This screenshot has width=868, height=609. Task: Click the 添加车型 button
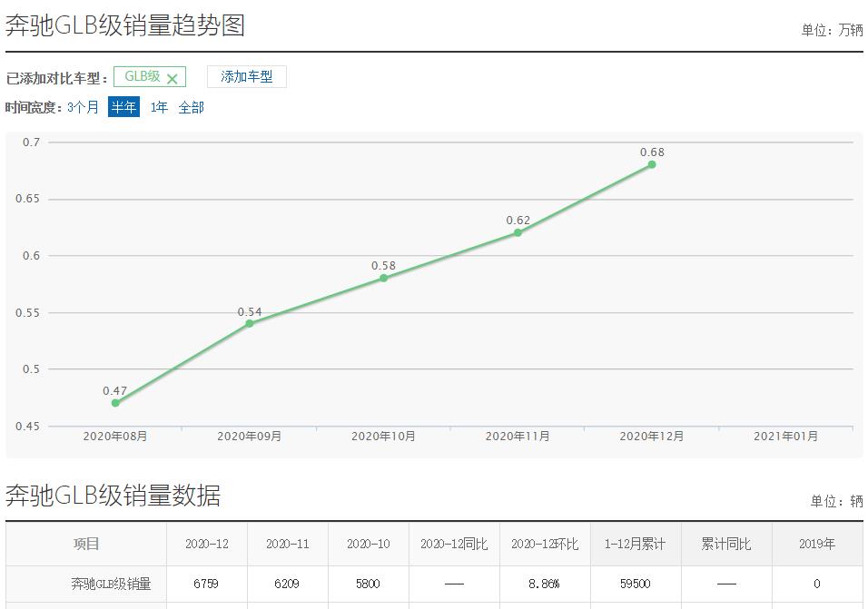tap(247, 77)
